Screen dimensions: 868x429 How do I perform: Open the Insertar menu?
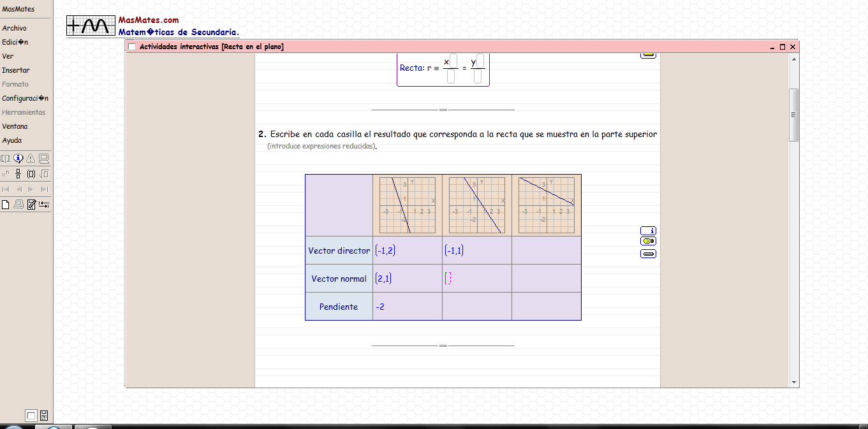coord(16,70)
